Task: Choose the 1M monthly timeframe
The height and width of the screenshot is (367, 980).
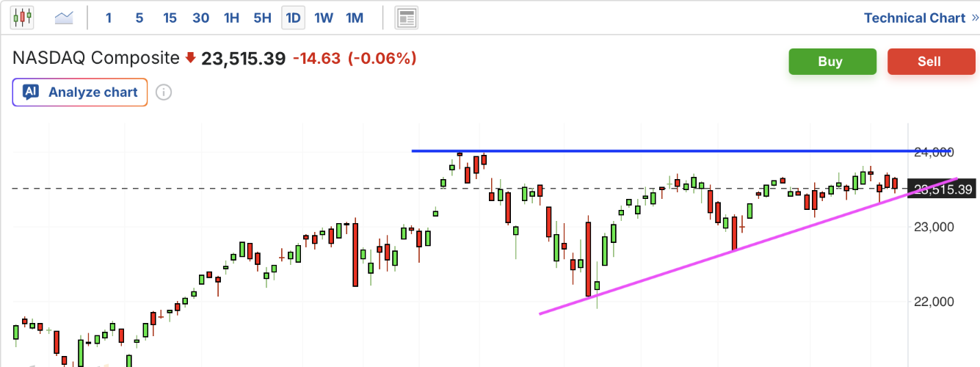Action: [x=355, y=18]
